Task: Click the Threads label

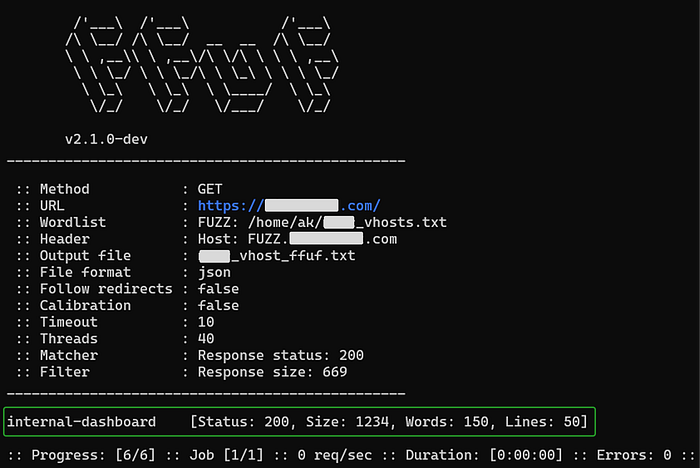Action: point(69,338)
